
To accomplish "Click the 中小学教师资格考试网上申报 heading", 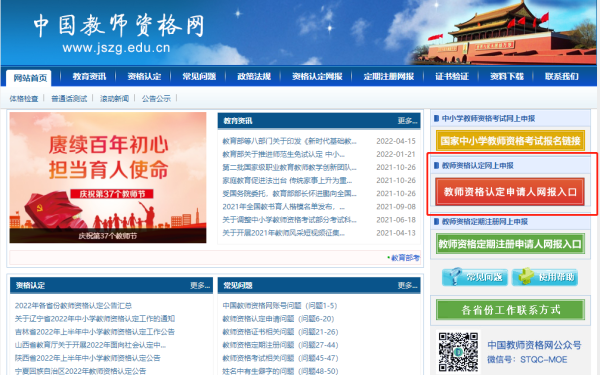I will (x=488, y=119).
